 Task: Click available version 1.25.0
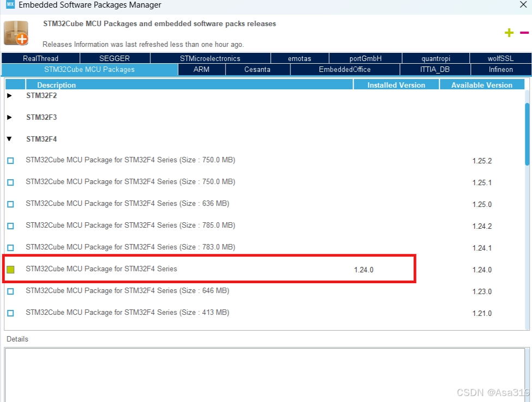[482, 204]
